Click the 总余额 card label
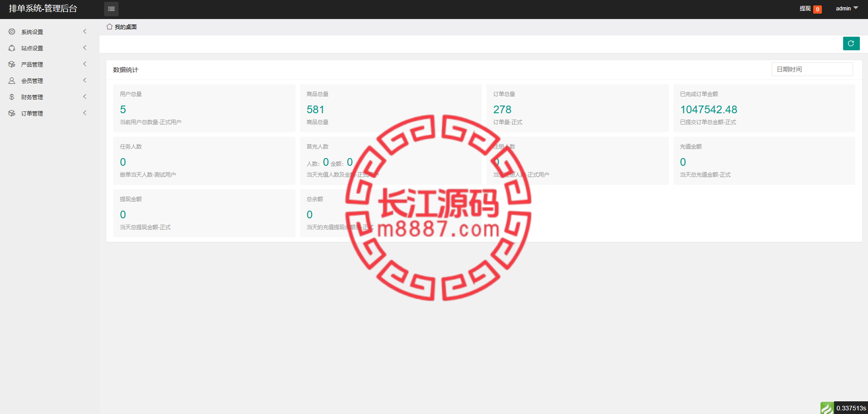The width and height of the screenshot is (868, 414). 315,199
